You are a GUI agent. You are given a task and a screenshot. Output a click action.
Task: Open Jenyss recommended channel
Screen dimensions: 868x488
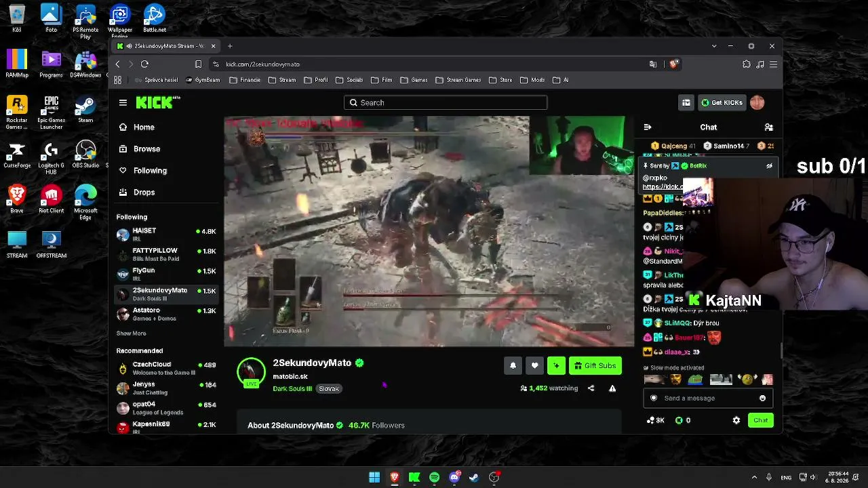tap(166, 388)
